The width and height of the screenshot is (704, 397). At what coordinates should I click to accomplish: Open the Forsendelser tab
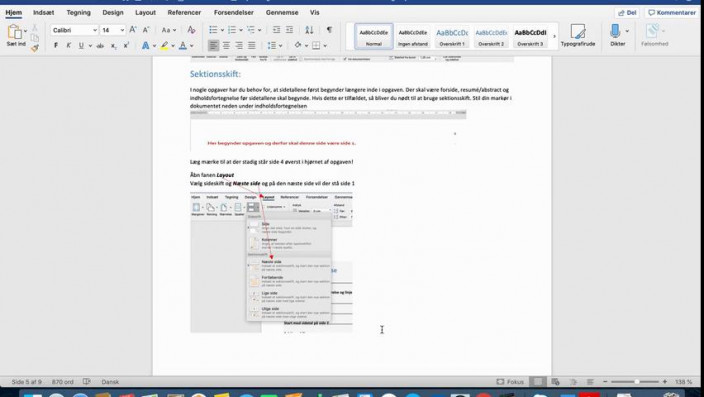233,13
